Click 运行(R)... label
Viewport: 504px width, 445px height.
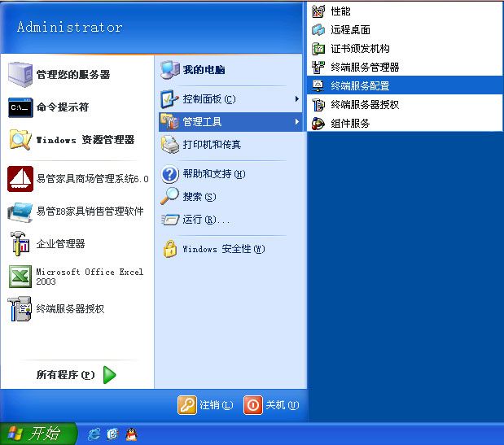click(206, 220)
